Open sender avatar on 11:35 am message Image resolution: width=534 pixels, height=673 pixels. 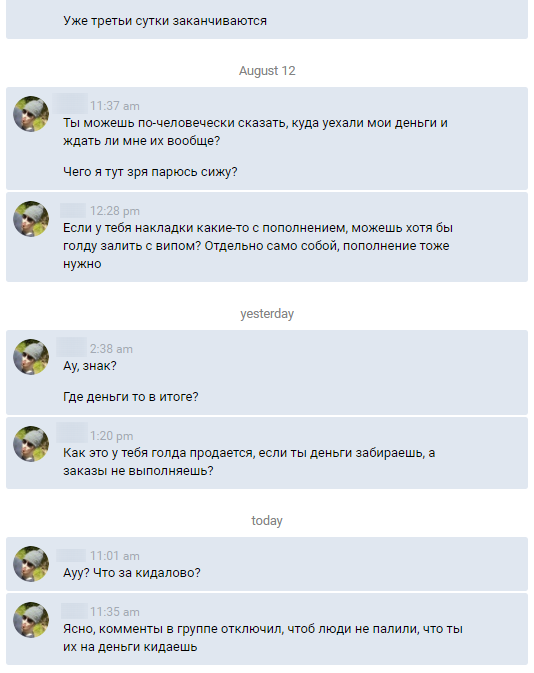(31, 620)
